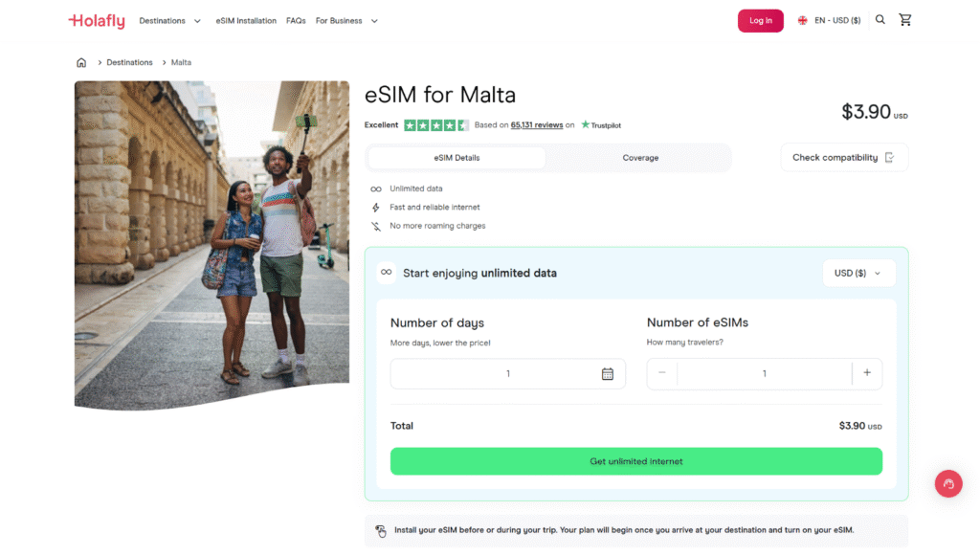Image resolution: width=980 pixels, height=555 pixels.
Task: Click the plus stepper to add an eSIM
Action: 867,373
